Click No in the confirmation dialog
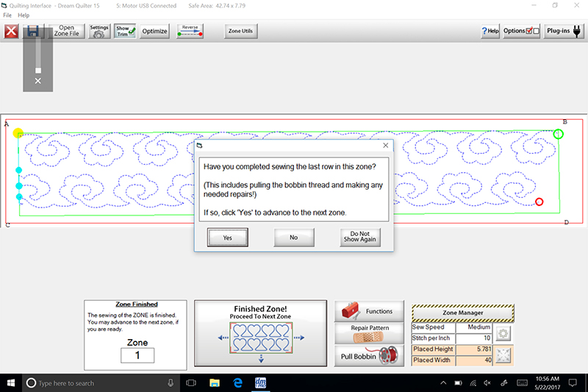 tap(294, 238)
